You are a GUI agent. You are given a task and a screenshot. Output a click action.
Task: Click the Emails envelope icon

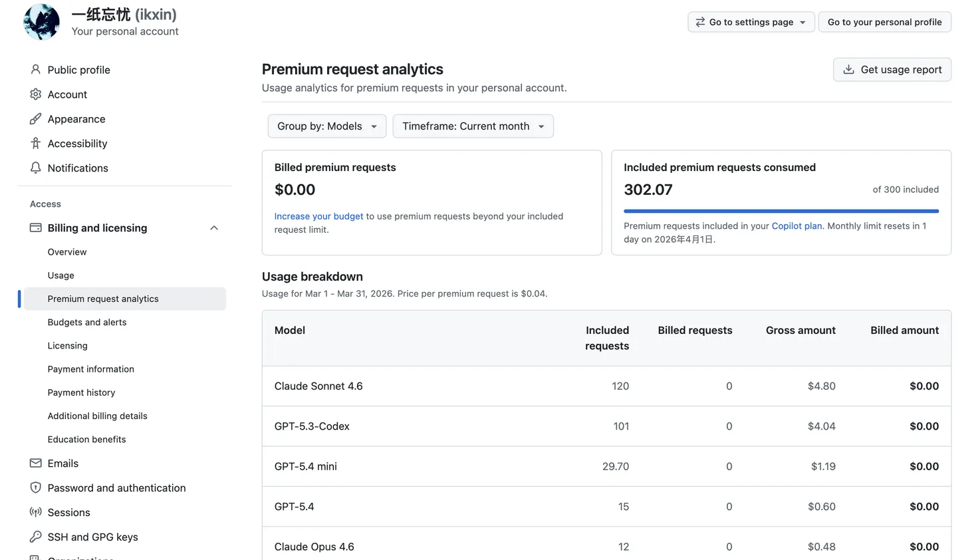click(36, 463)
